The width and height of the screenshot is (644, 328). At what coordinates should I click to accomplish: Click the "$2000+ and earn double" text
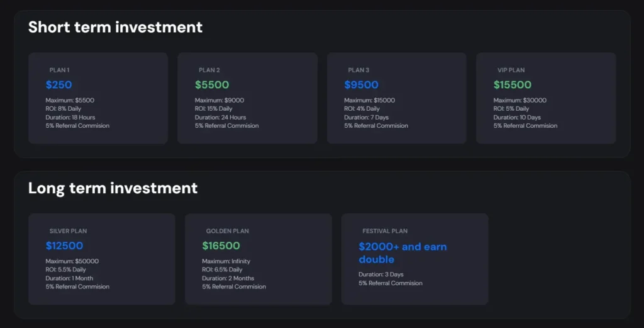click(402, 252)
